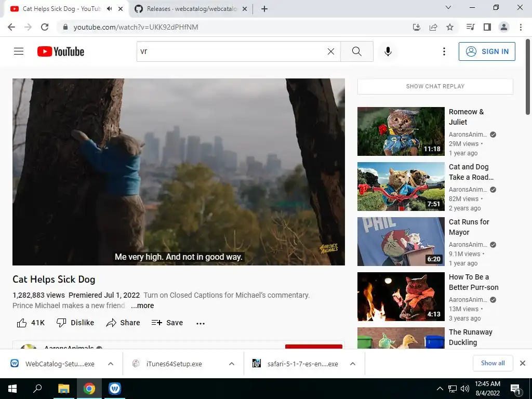Screen dimensions: 532x399
Task: Start voice search with the microphone
Action: click(388, 51)
